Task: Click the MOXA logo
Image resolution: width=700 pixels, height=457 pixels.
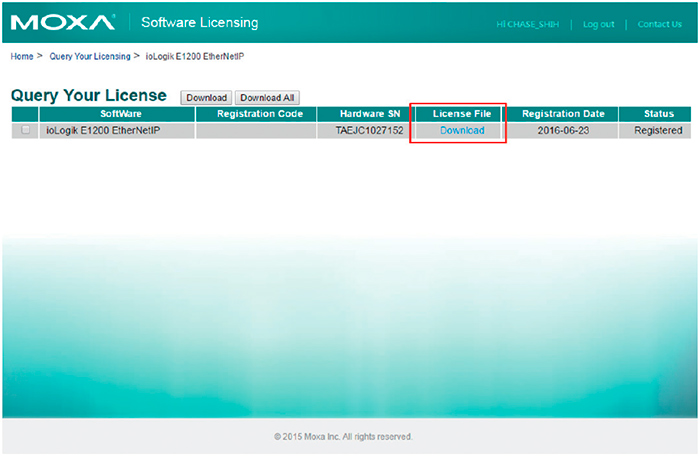Action: (x=62, y=22)
